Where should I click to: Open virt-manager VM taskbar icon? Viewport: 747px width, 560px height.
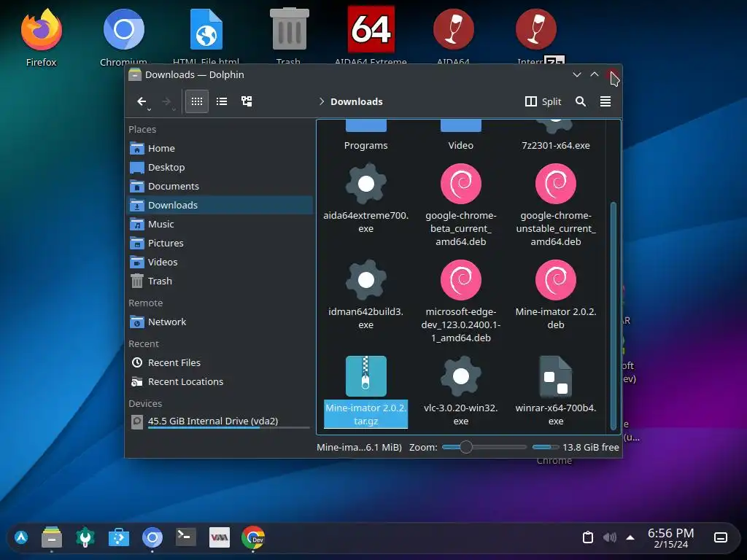[x=219, y=537]
